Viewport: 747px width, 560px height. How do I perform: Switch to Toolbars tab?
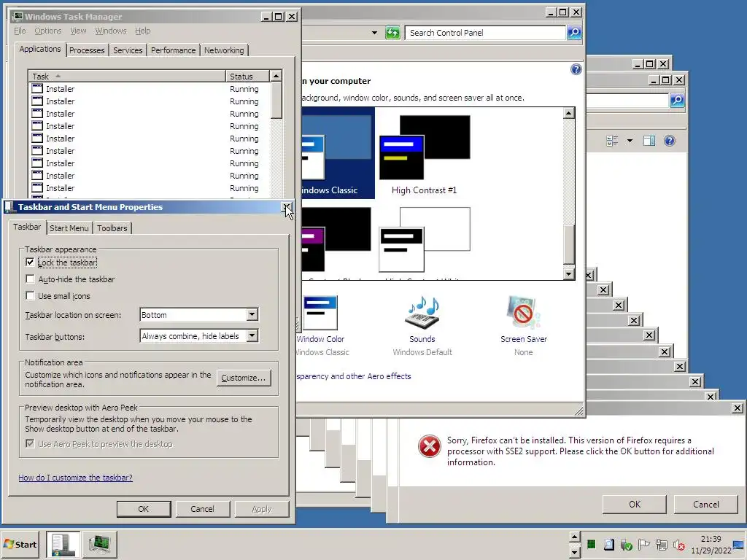pyautogui.click(x=112, y=228)
